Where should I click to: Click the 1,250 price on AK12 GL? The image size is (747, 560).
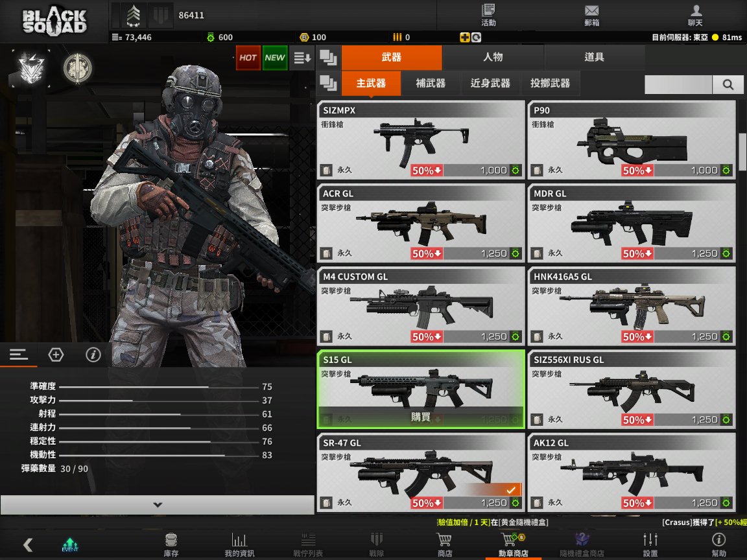704,504
